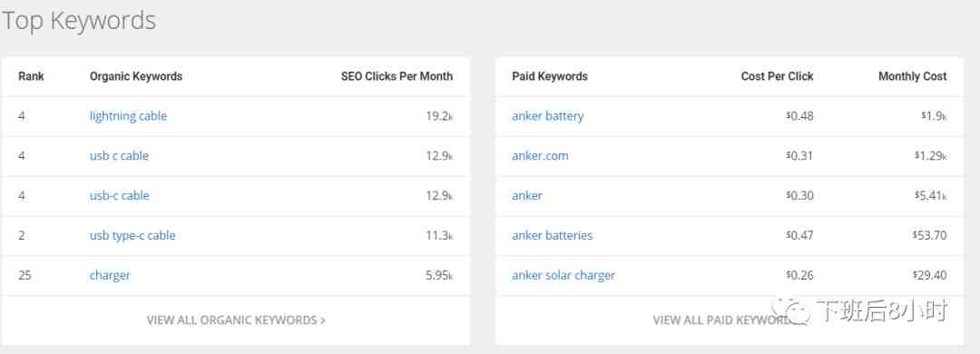Open the lightning cable keyword link
Image resolution: width=980 pixels, height=354 pixels.
(x=128, y=116)
